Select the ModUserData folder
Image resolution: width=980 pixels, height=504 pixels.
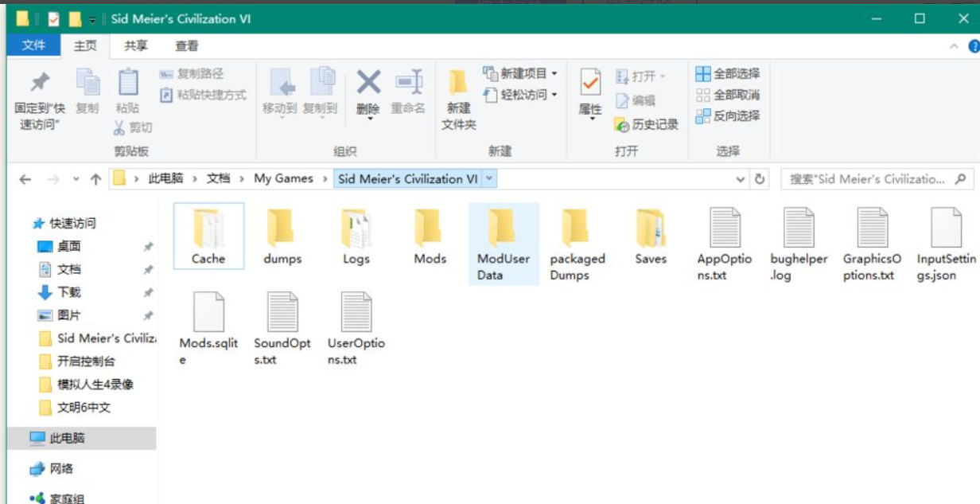point(504,244)
